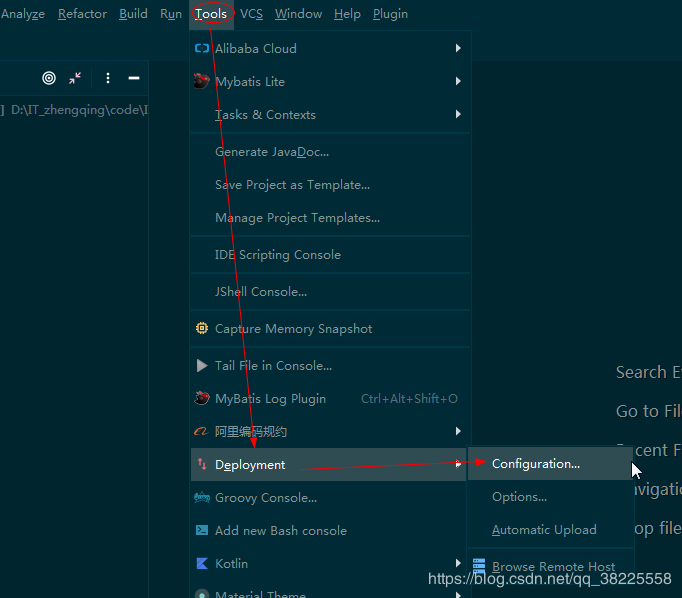The height and width of the screenshot is (598, 682).
Task: Click the collapse all icon in project panel
Action: click(75, 78)
